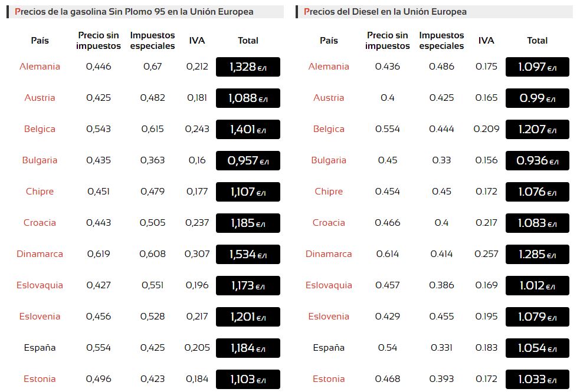Viewport: 580px width, 392px height.
Task: Click Austria in the Diesel table
Action: [329, 98]
